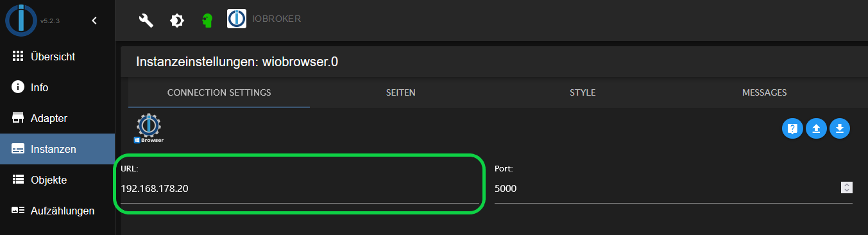The height and width of the screenshot is (235, 868).
Task: Click the wrench settings icon
Action: pos(146,21)
